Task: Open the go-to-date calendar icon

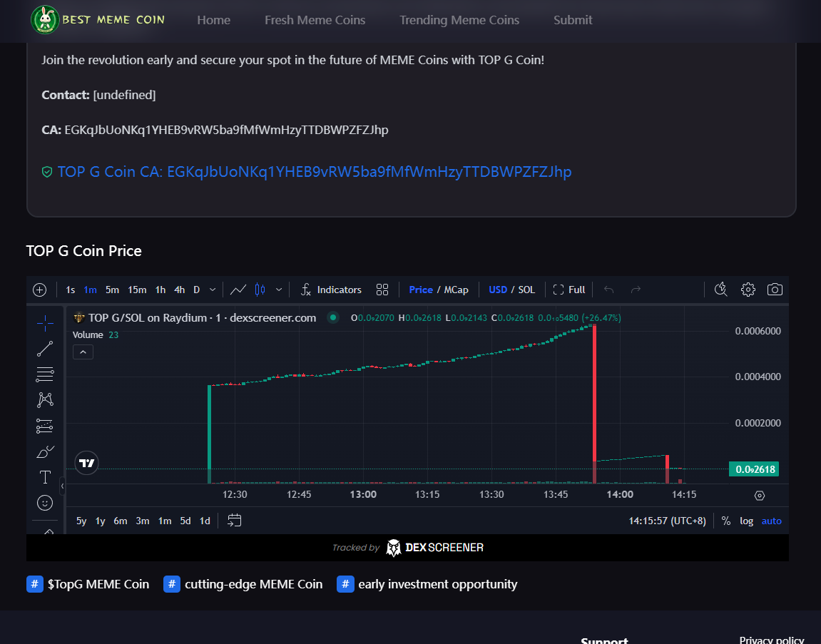Action: click(x=235, y=521)
